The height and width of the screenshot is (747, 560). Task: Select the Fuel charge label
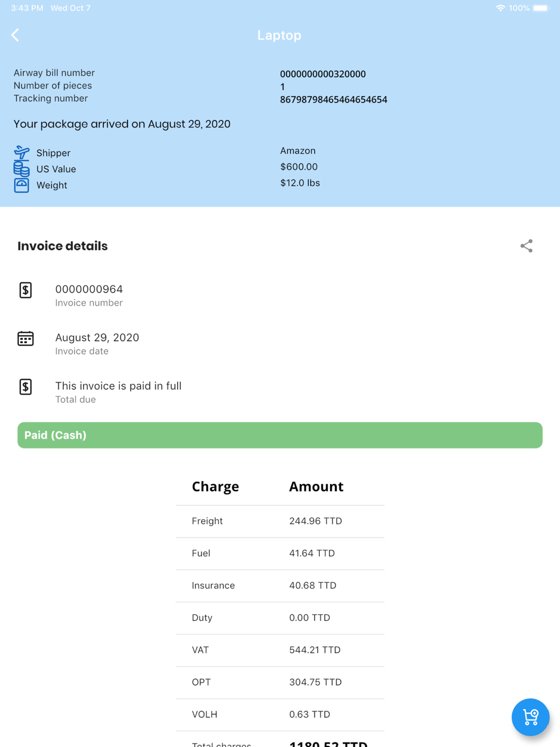click(201, 553)
